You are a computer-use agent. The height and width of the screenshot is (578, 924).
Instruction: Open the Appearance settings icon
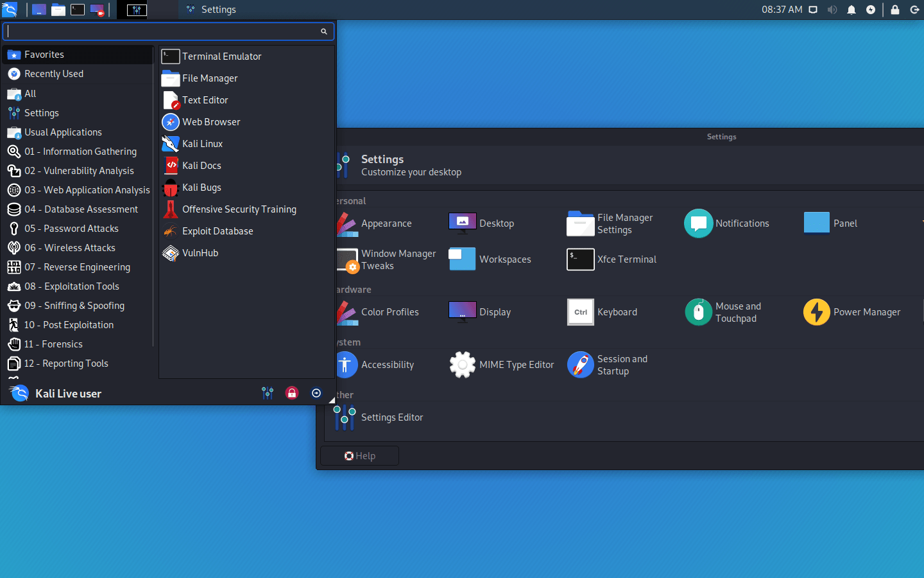click(x=348, y=223)
